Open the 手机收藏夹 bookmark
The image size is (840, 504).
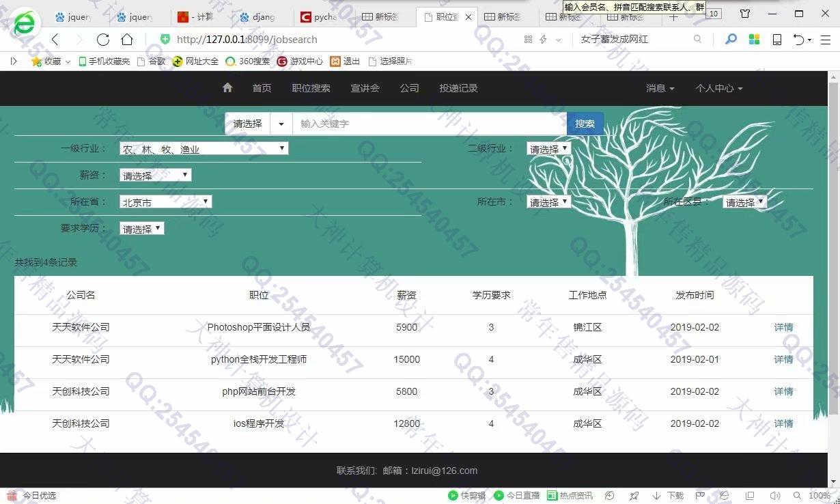coord(104,61)
